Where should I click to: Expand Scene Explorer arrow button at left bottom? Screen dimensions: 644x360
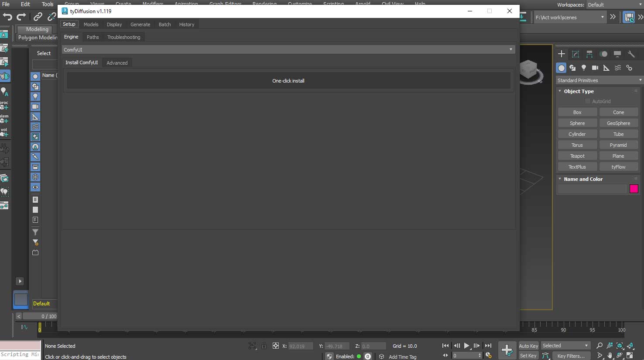pos(20,281)
